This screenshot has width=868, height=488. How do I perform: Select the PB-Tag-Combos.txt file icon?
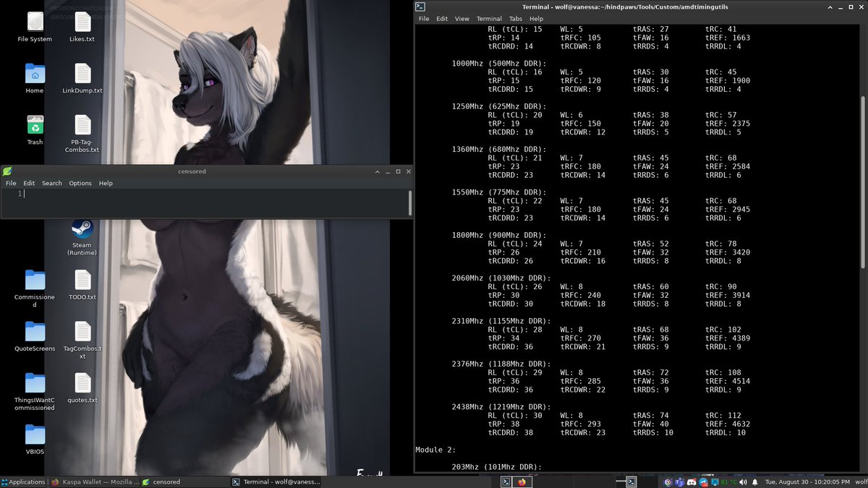(82, 134)
